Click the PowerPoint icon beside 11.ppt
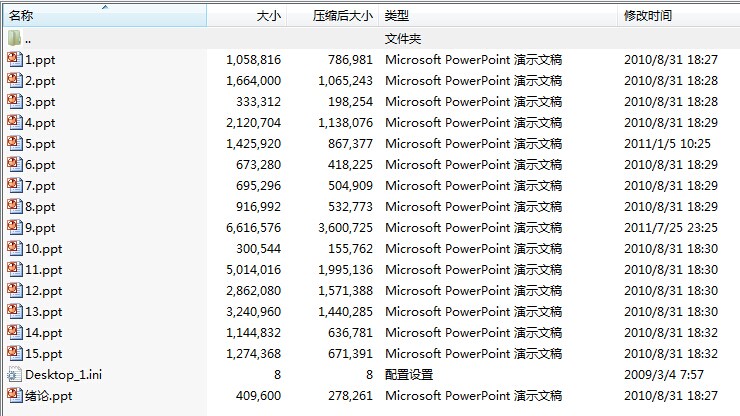740x416 pixels. pos(15,269)
